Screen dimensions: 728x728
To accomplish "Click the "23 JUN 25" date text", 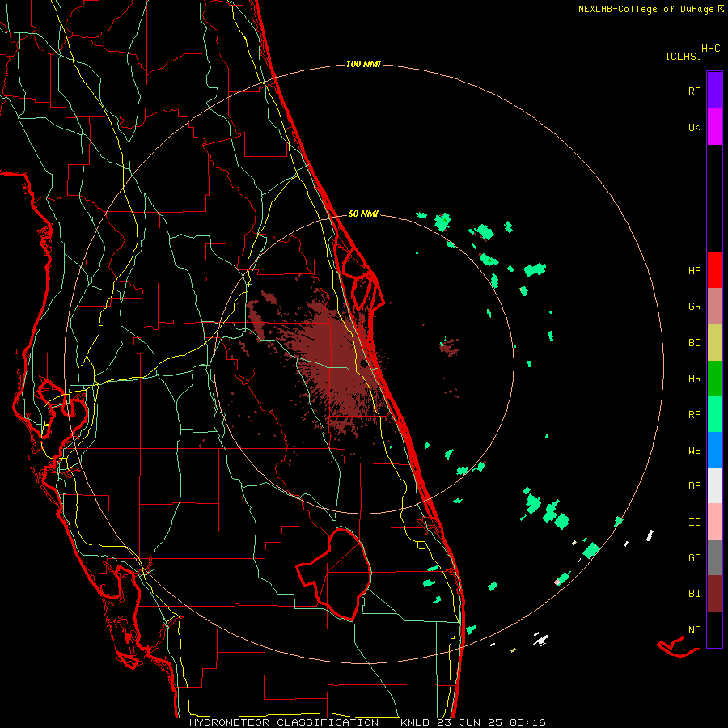I will tap(469, 722).
